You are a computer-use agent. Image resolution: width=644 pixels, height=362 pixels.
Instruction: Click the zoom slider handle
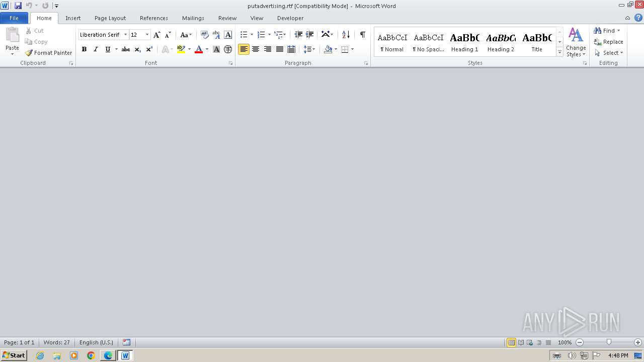pyautogui.click(x=609, y=342)
